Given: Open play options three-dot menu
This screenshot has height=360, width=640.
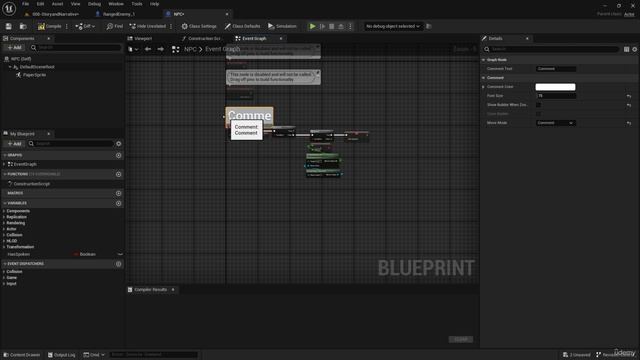Looking at the screenshot, I should coord(350,26).
